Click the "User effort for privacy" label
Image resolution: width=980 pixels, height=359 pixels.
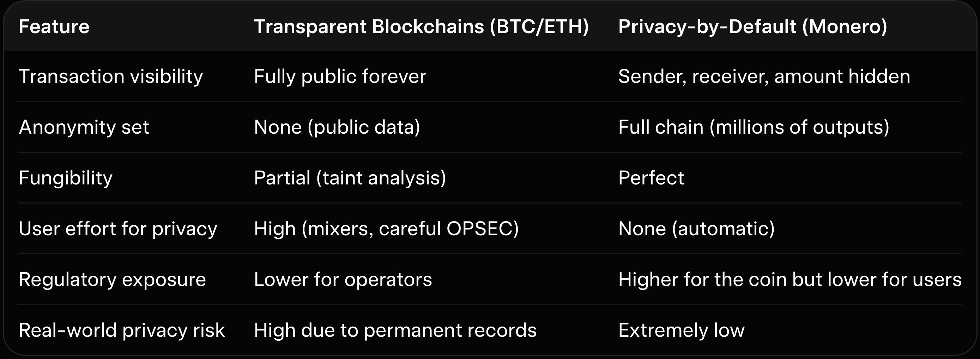click(x=117, y=229)
